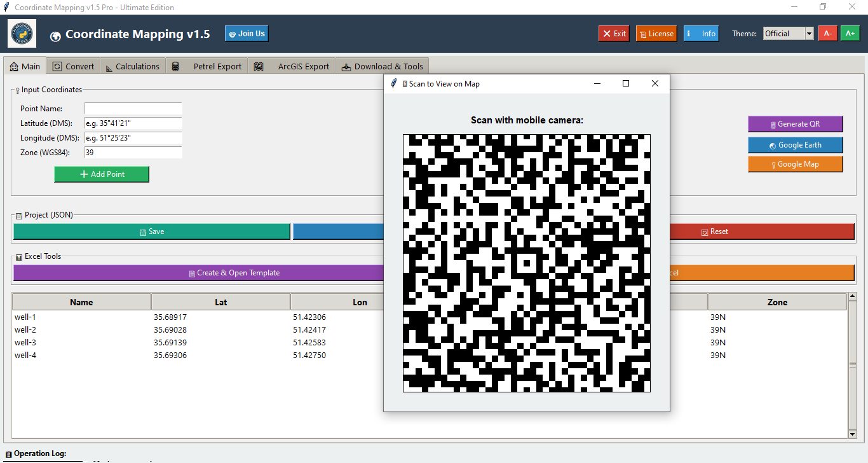
Task: Click the globe icon beside the app title
Action: coord(55,36)
